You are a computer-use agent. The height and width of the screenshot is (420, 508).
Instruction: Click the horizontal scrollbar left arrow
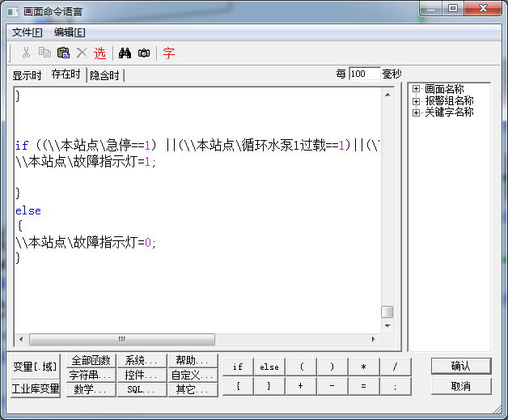click(21, 339)
